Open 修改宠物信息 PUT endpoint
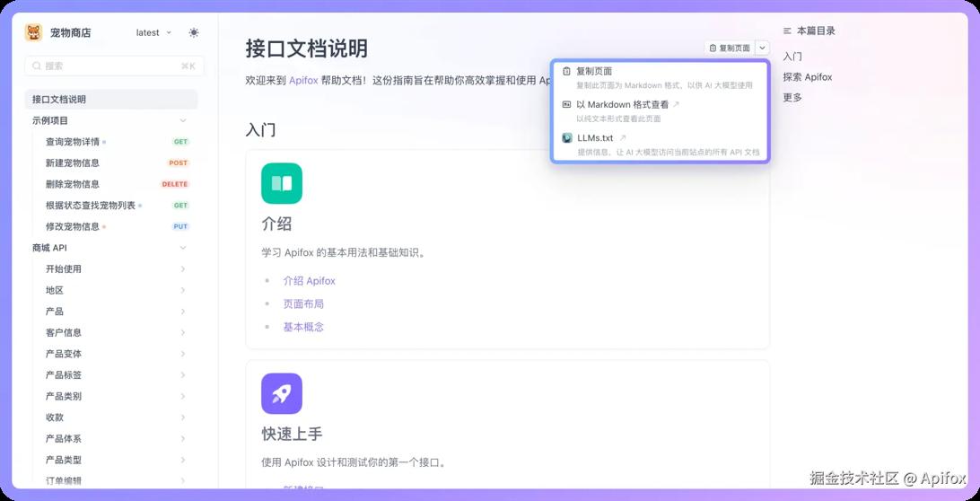Image resolution: width=980 pixels, height=501 pixels. point(111,226)
